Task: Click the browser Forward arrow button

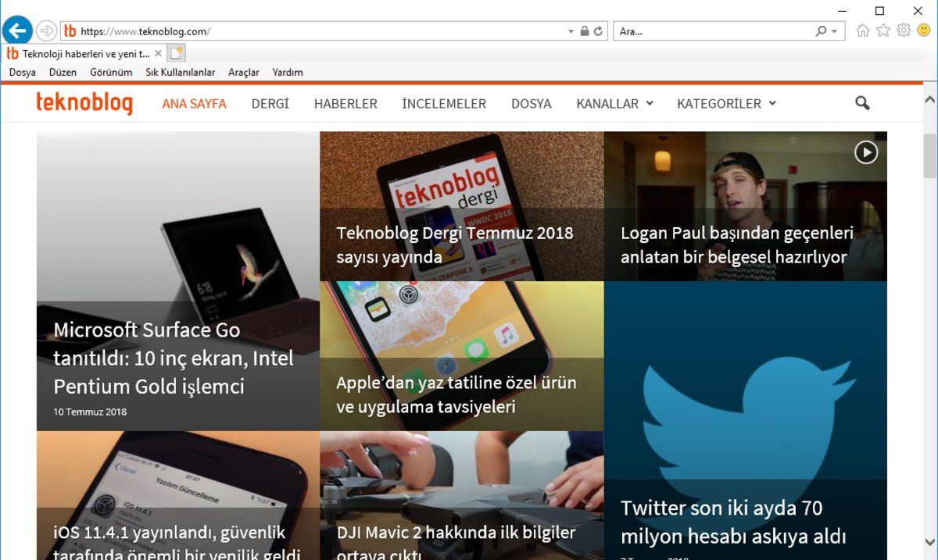Action: pyautogui.click(x=47, y=31)
